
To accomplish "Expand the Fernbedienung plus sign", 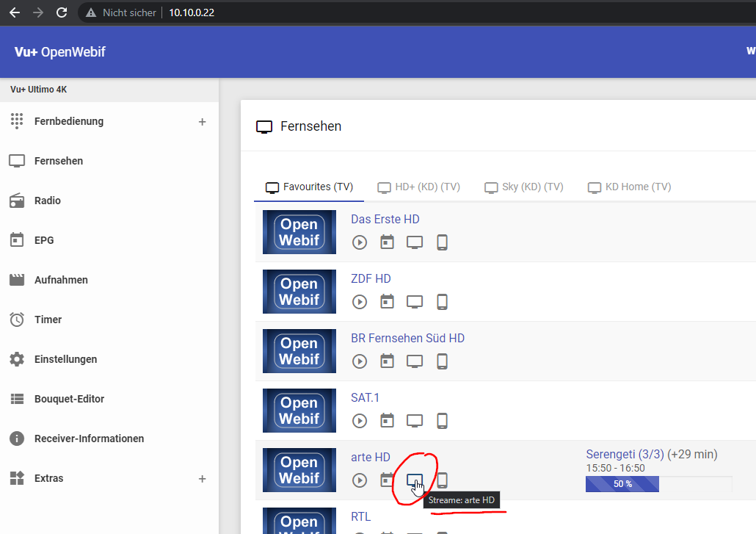I will tap(202, 122).
